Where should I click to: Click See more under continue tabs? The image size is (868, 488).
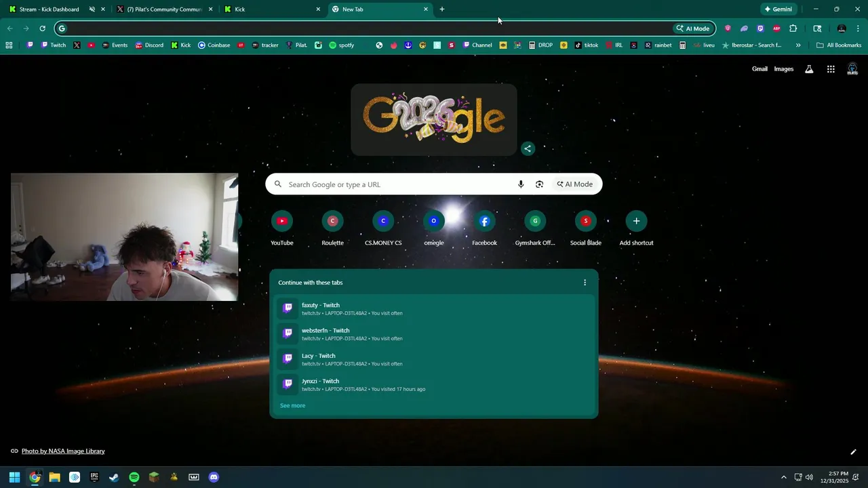click(292, 405)
